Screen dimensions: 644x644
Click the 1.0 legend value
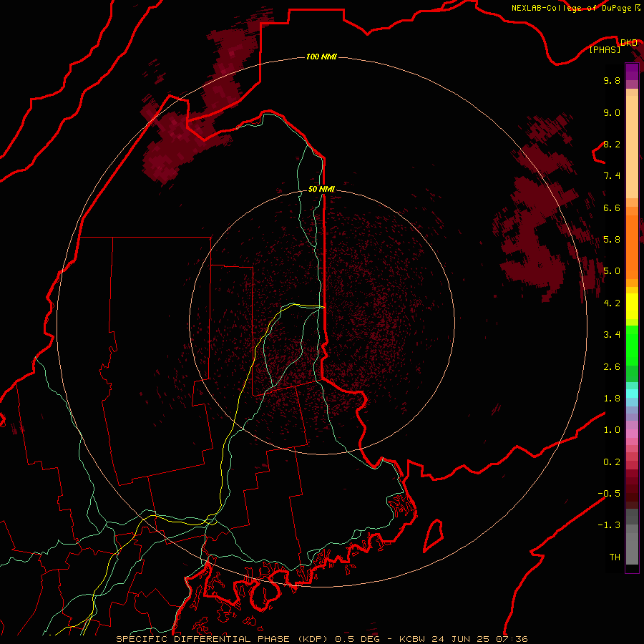click(612, 430)
